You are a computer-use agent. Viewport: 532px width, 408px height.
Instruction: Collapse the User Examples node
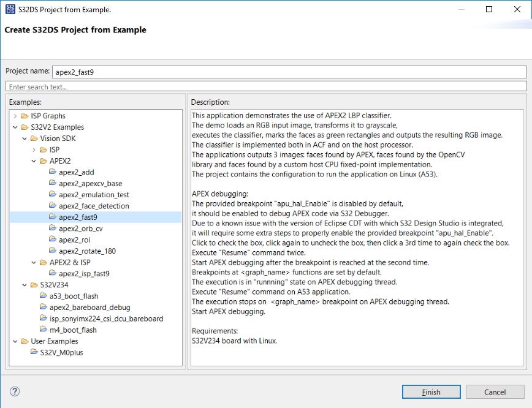click(x=15, y=341)
